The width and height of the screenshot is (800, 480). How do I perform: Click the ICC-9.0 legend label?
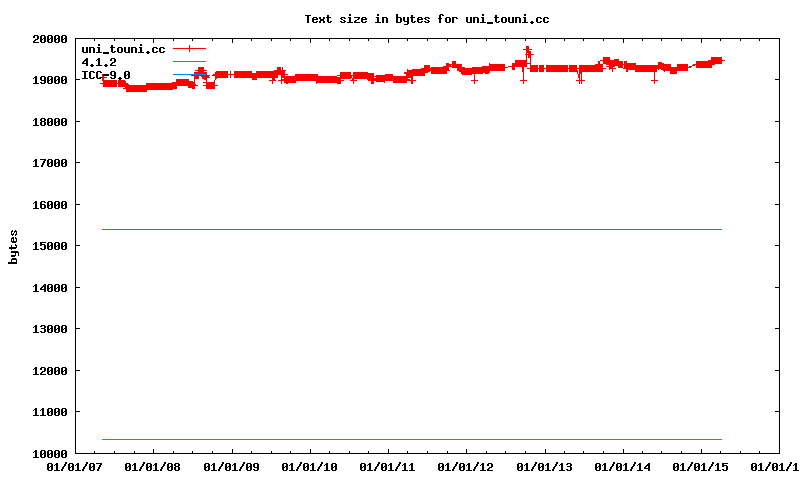pyautogui.click(x=106, y=75)
